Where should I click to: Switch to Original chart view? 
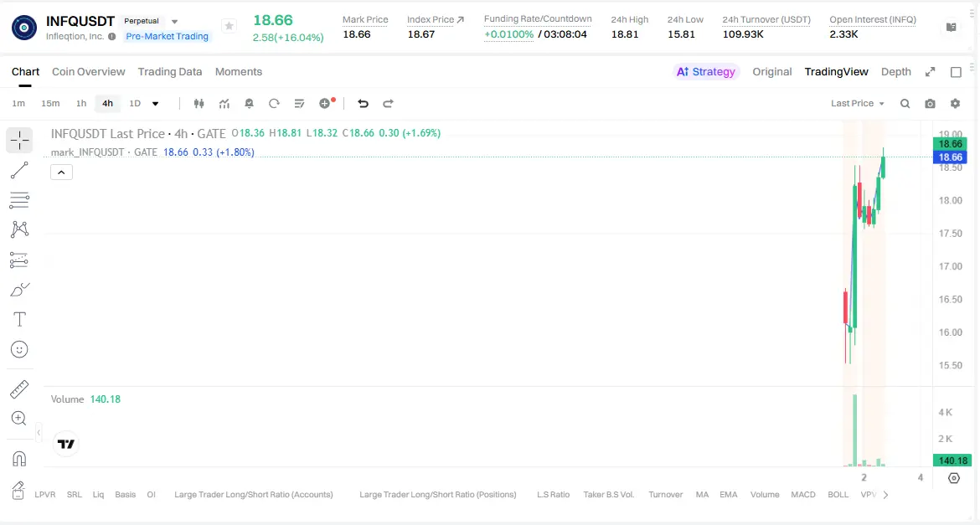pos(772,72)
